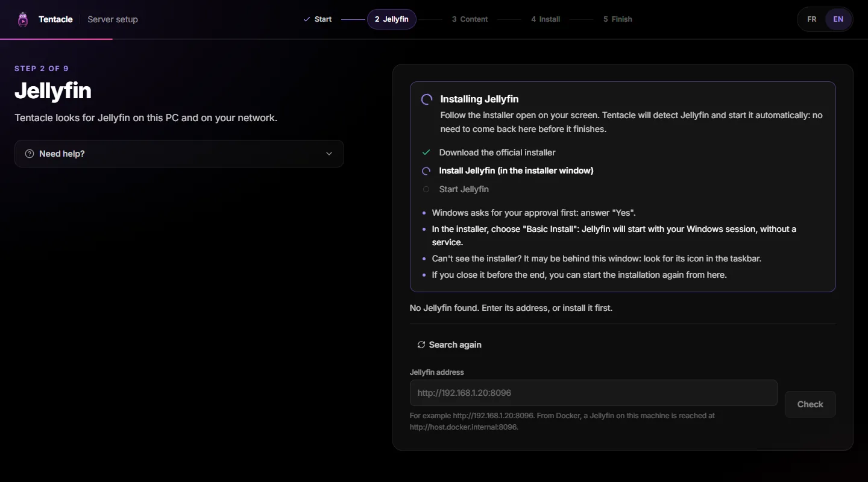Open the 5 Finish step
Screen dimensions: 868x482
618,19
